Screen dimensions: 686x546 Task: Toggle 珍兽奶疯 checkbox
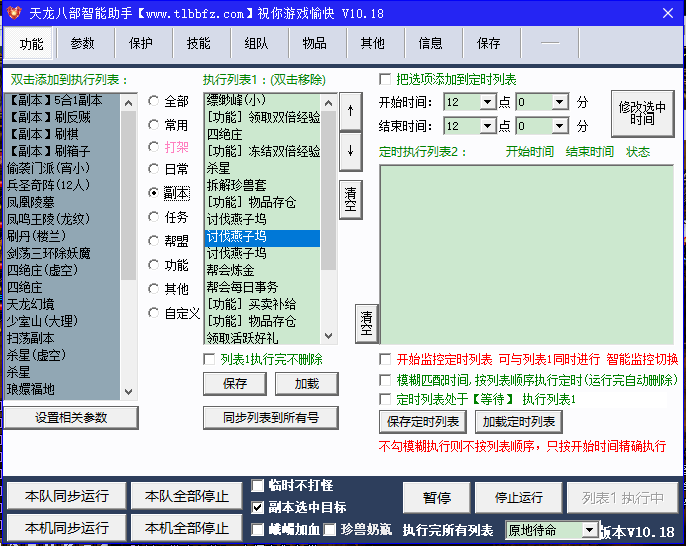pos(330,529)
